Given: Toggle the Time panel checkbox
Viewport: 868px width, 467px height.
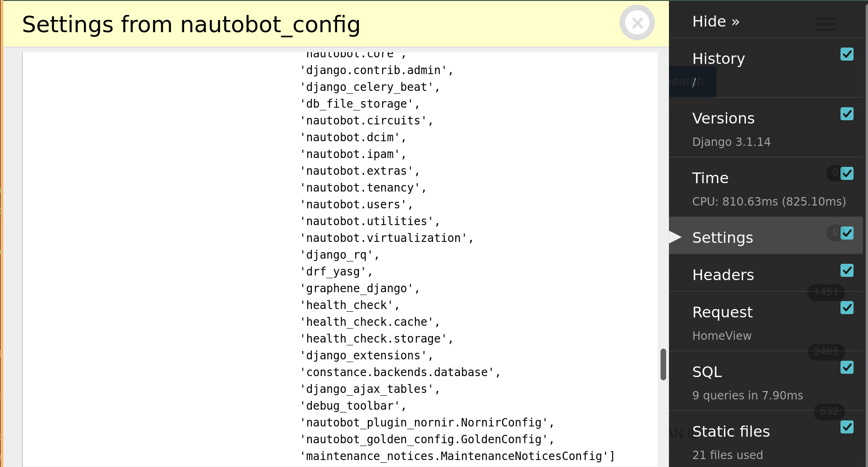Looking at the screenshot, I should click(x=847, y=173).
